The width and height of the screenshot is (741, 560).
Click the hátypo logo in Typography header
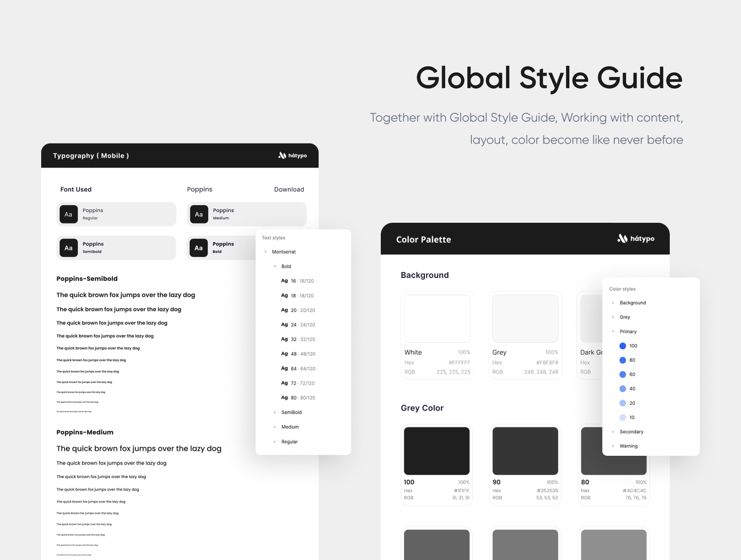click(292, 156)
